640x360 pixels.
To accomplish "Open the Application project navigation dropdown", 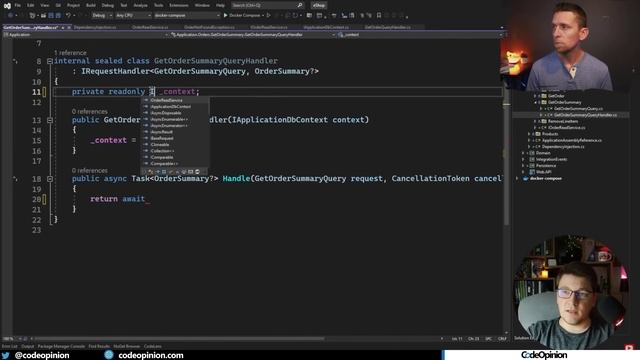I will point(86,35).
